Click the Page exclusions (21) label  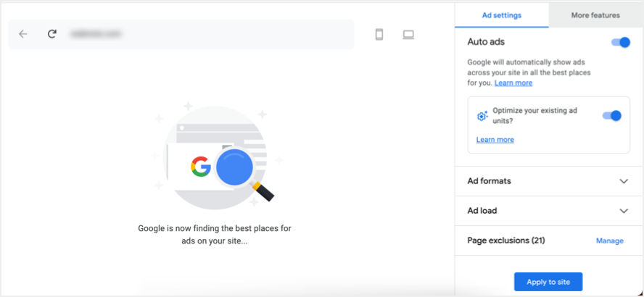506,240
